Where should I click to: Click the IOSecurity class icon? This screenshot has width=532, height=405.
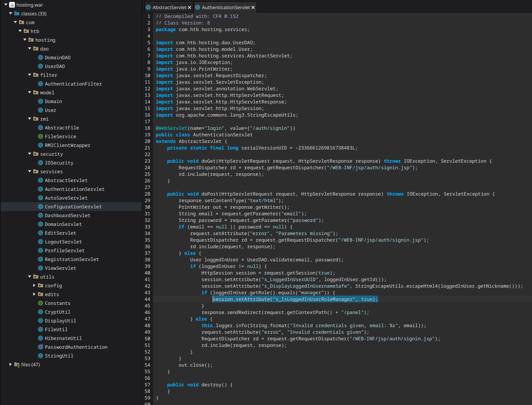click(41, 163)
